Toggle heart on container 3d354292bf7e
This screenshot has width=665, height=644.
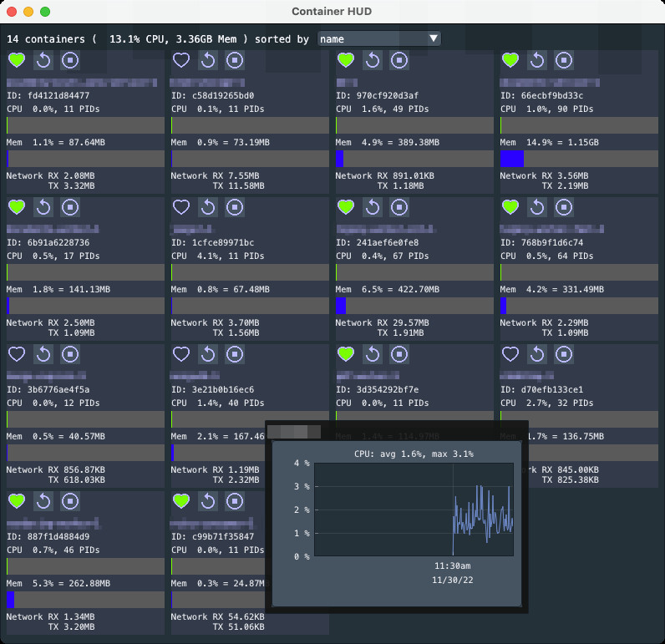coord(346,354)
